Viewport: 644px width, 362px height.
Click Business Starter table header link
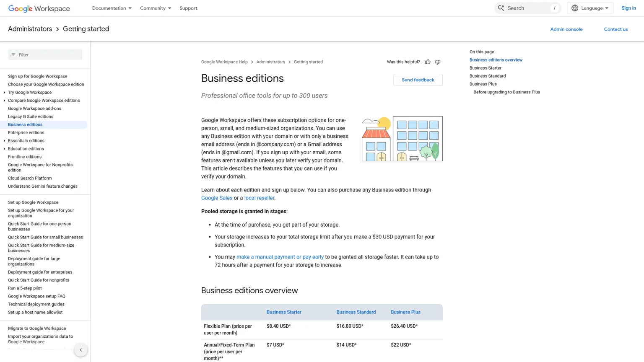pos(284,312)
